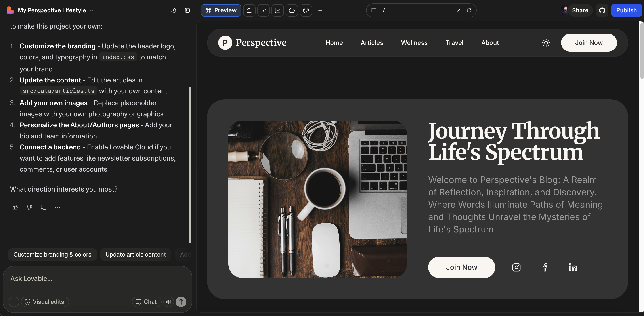
Task: Enable Visual edits mode
Action: click(45, 302)
